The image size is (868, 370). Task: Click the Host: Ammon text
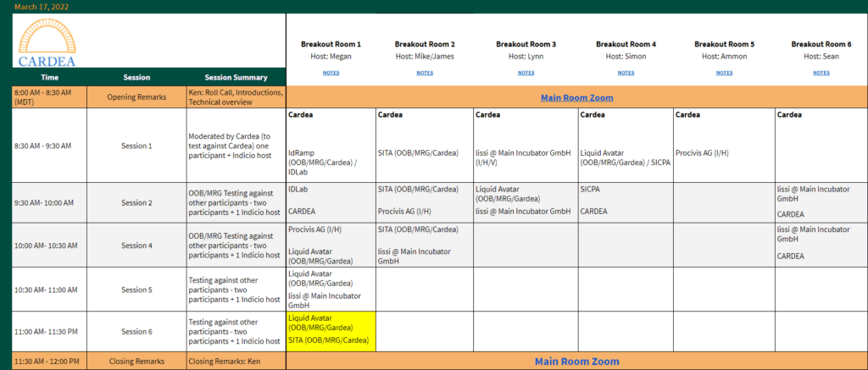coord(724,57)
